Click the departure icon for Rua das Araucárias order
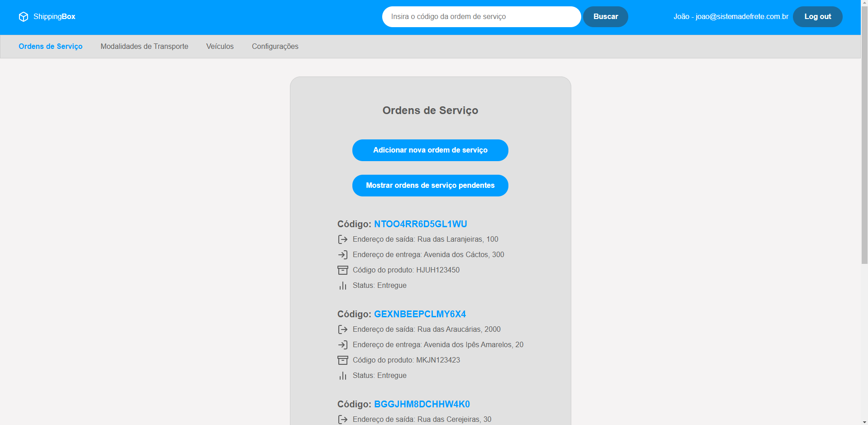868x425 pixels. tap(342, 329)
